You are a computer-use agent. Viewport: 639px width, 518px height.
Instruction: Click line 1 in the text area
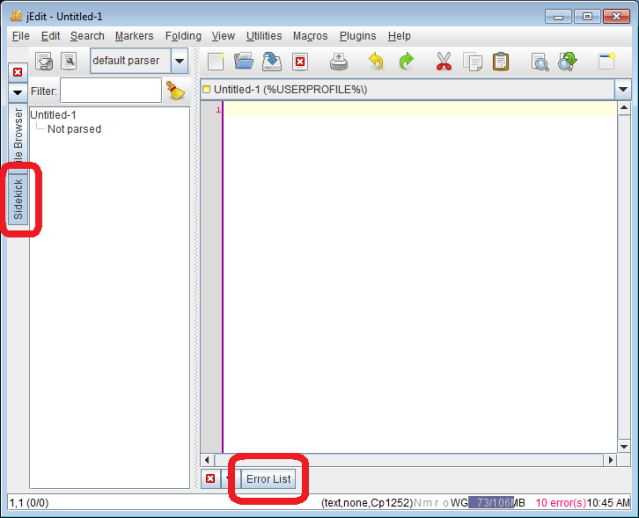(x=421, y=109)
